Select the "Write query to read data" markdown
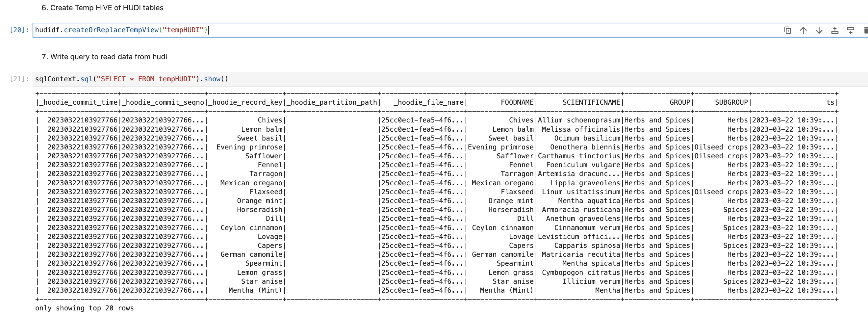 click(x=104, y=57)
